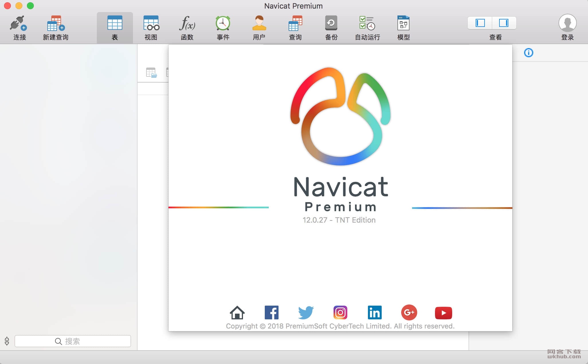Open the 模型 model section
The height and width of the screenshot is (364, 588).
pyautogui.click(x=403, y=28)
